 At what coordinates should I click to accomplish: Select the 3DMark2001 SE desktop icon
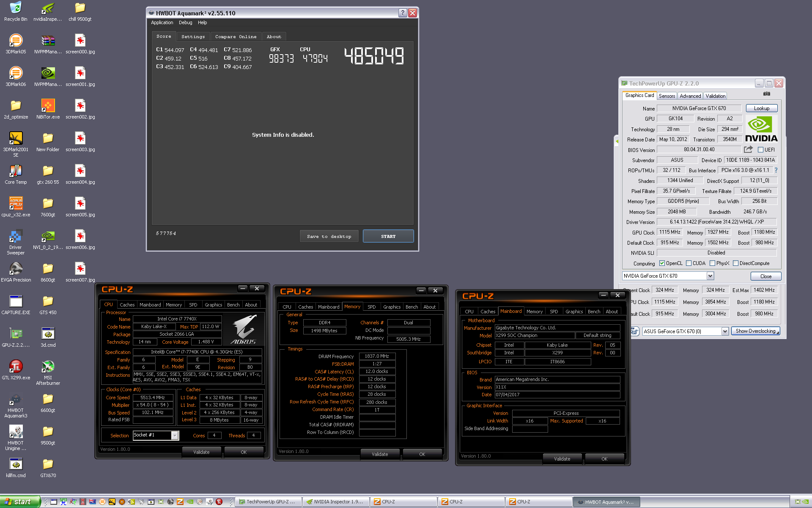pyautogui.click(x=16, y=144)
